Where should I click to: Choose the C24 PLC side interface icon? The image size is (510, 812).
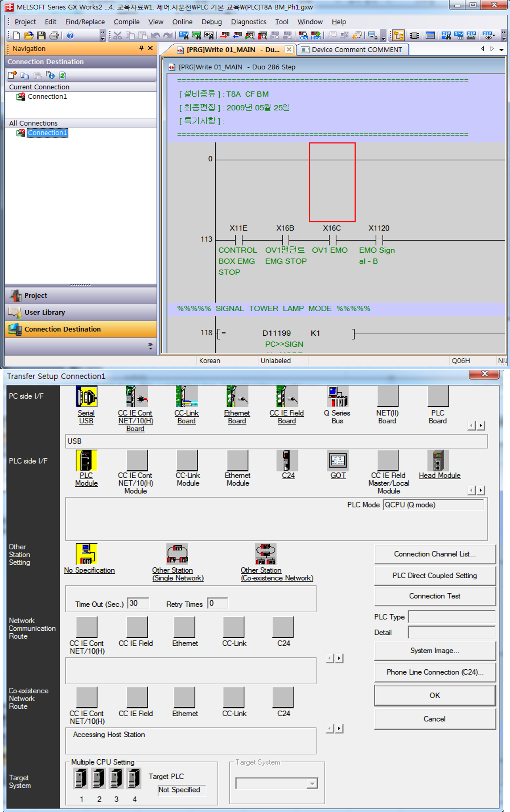click(287, 460)
